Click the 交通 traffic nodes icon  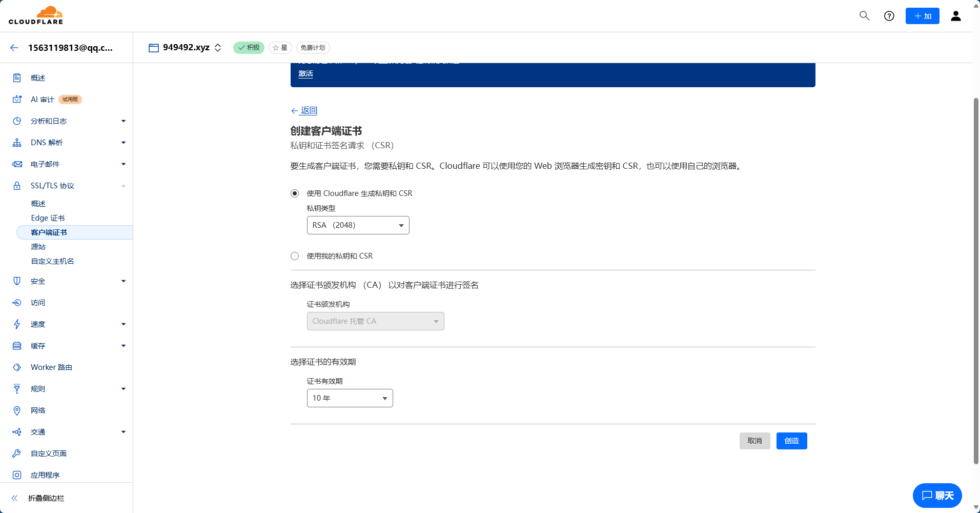click(x=17, y=432)
